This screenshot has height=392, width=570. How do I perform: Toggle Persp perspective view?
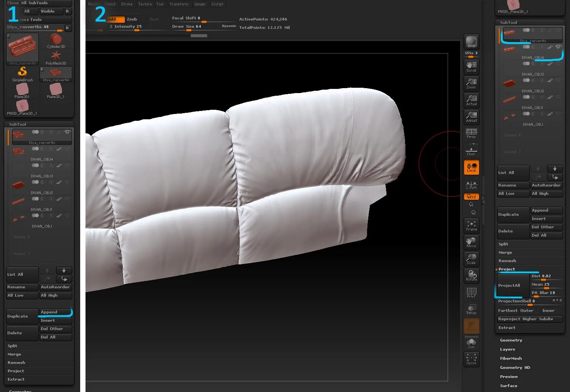[471, 133]
